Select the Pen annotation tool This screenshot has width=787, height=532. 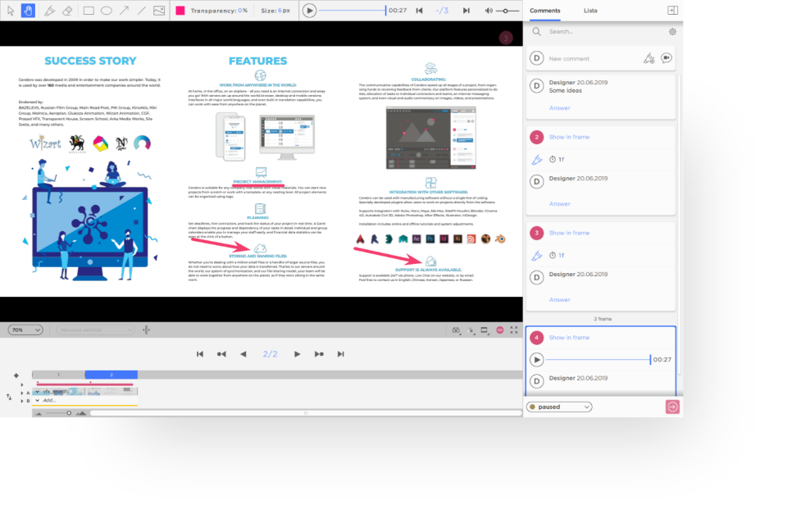51,10
